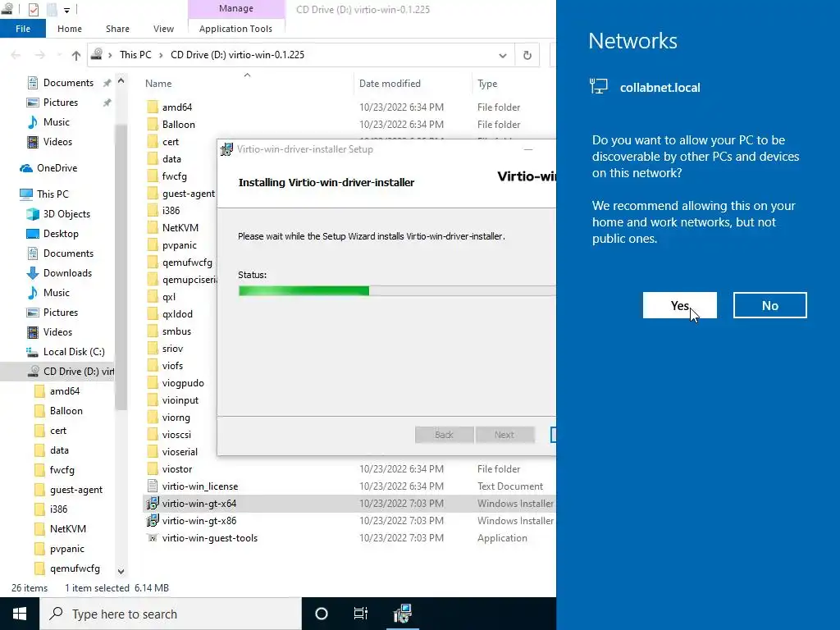This screenshot has width=840, height=630.
Task: Open Local Disk (C:) in navigation pane
Action: (73, 351)
